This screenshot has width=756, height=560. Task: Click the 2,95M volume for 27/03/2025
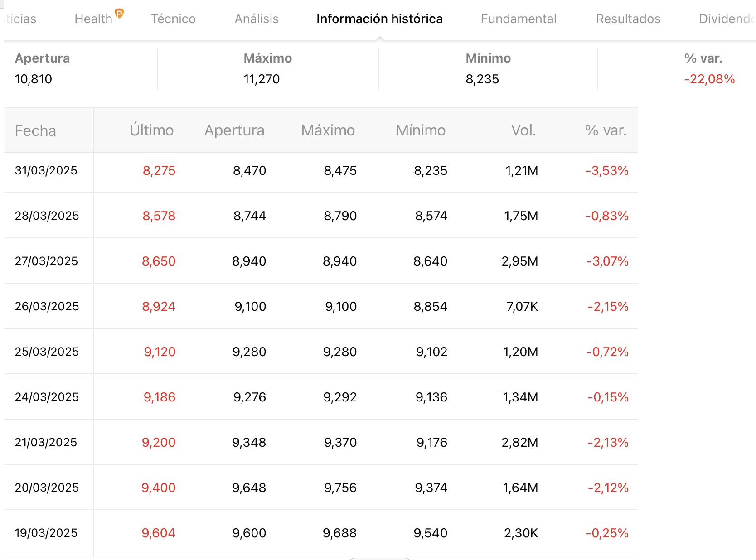tap(520, 261)
